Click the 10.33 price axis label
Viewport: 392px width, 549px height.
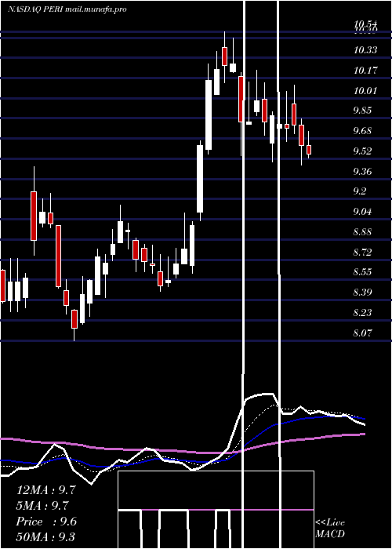[365, 50]
